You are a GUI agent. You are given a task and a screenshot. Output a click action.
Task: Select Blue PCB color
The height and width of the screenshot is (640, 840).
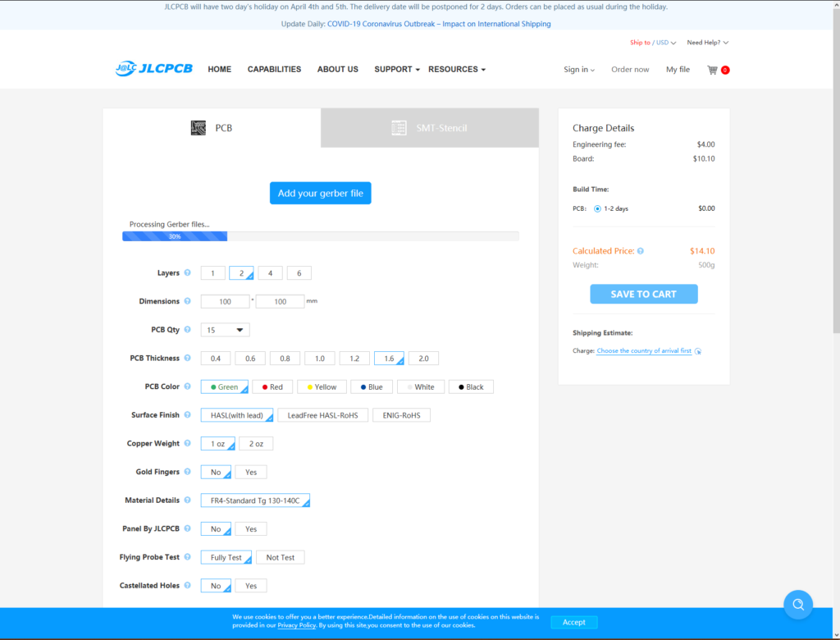tap(372, 386)
